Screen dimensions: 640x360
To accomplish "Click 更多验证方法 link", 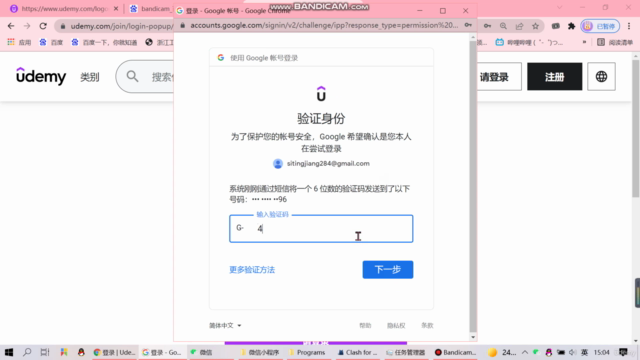I will point(252,269).
